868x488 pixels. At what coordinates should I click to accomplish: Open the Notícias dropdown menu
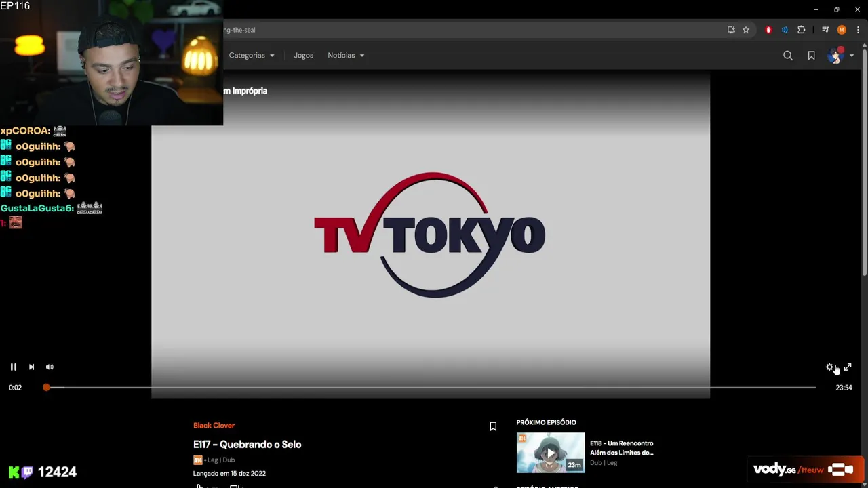[346, 56]
